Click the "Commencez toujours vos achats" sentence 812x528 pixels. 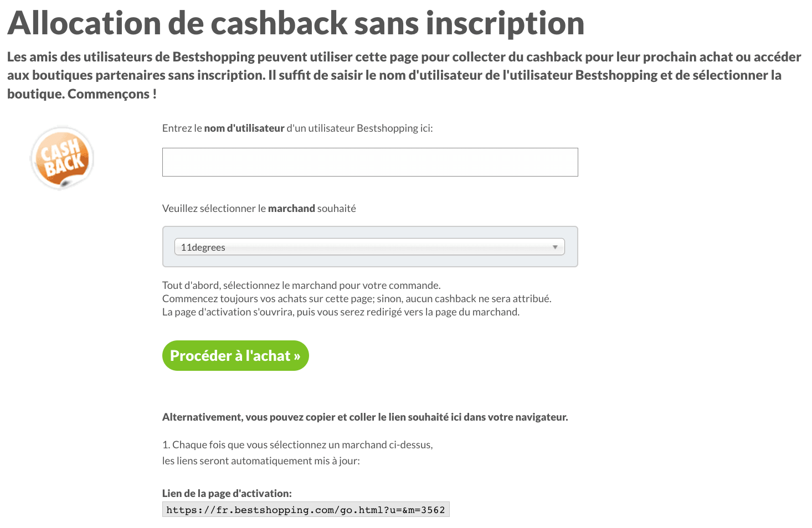[x=356, y=299]
